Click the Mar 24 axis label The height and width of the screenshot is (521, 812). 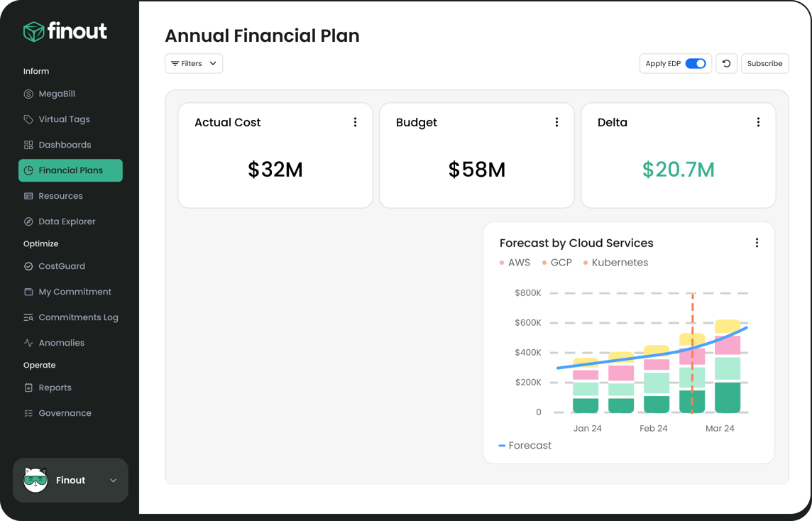tap(720, 428)
